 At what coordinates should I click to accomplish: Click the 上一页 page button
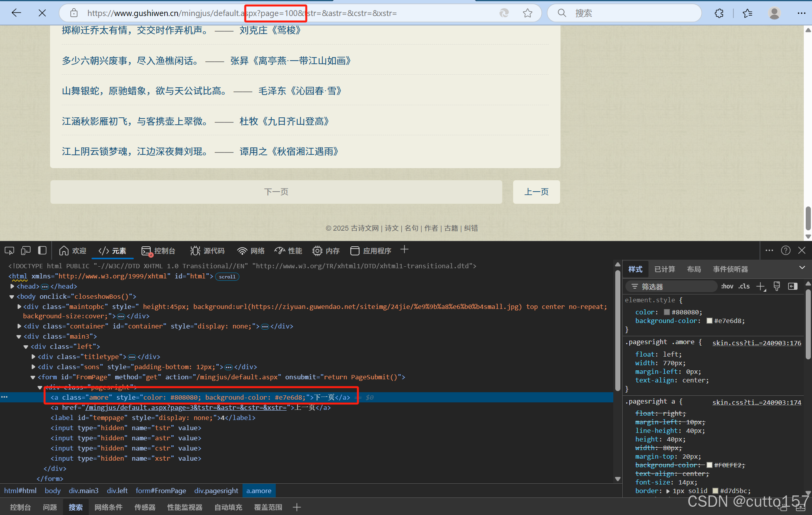[x=536, y=192]
